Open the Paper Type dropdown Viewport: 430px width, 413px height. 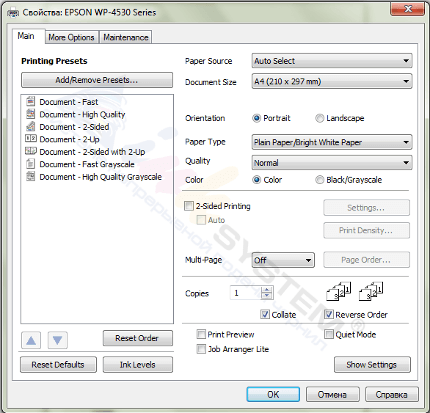[332, 142]
